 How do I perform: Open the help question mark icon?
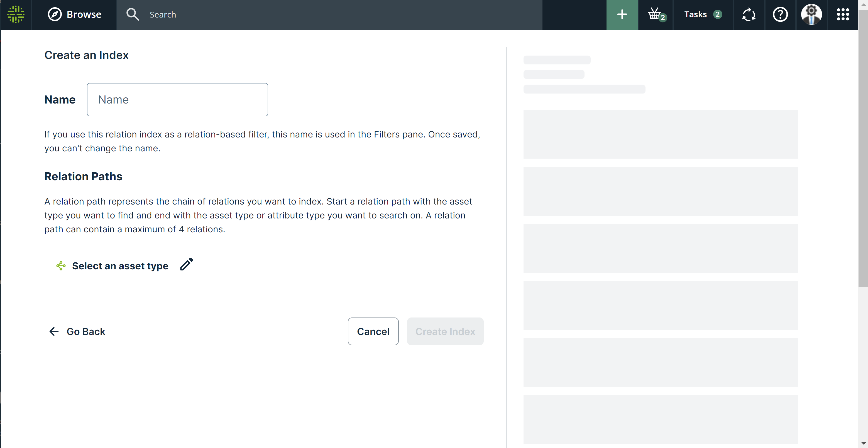point(780,14)
